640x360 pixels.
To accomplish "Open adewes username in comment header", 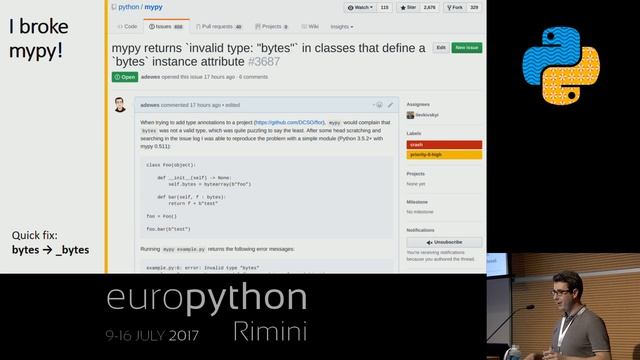I will coord(150,105).
